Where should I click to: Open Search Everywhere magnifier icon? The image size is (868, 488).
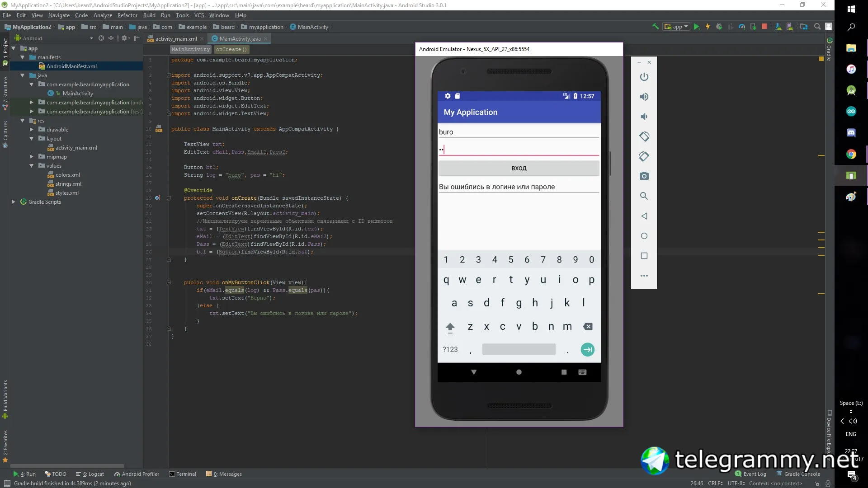point(817,27)
